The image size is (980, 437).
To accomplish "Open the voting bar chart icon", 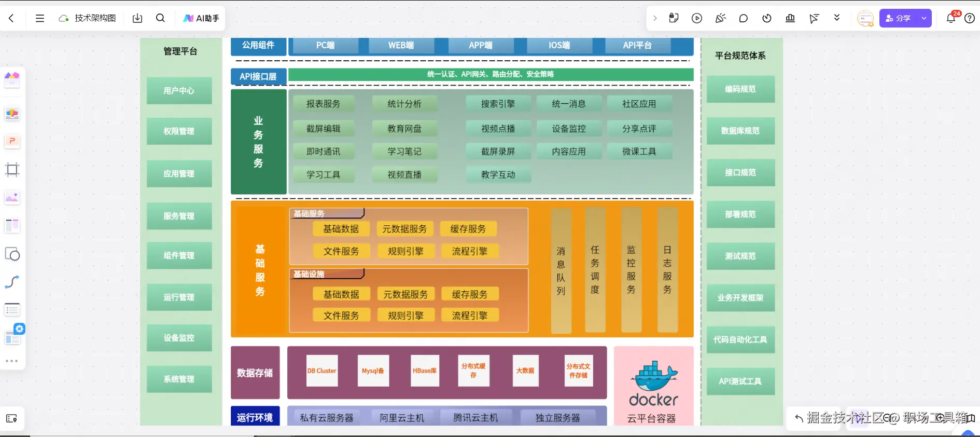I will [x=790, y=18].
